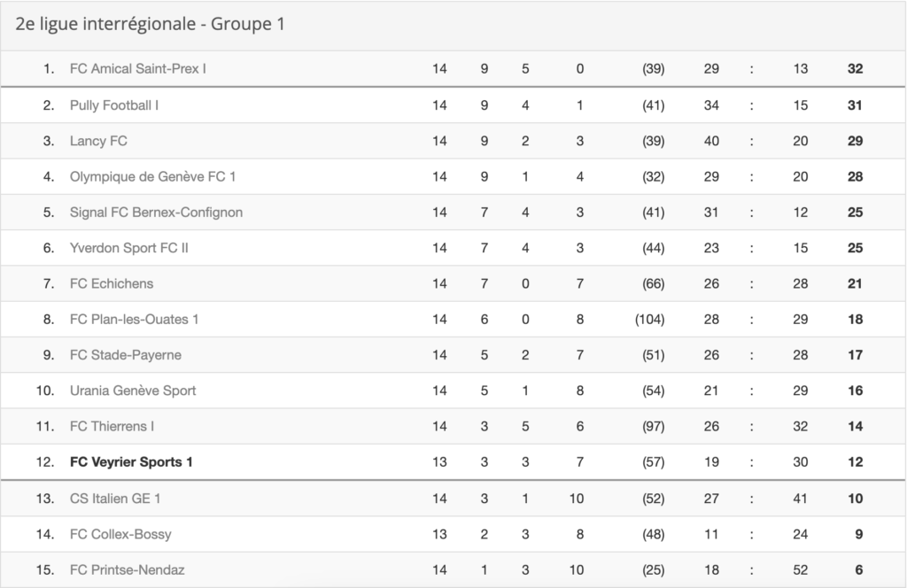This screenshot has height=588, width=907.
Task: Open the FC Thierrens I team link
Action: pos(112,426)
